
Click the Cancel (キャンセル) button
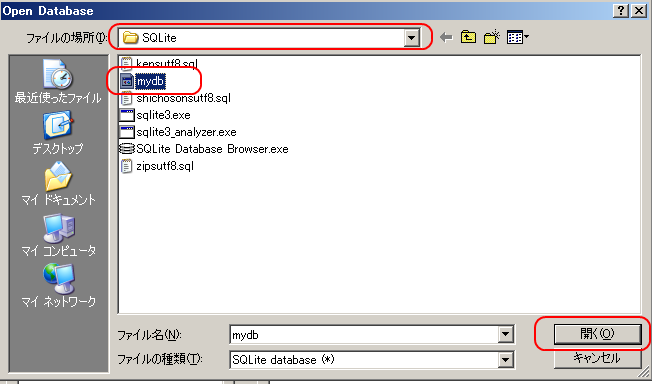[597, 358]
